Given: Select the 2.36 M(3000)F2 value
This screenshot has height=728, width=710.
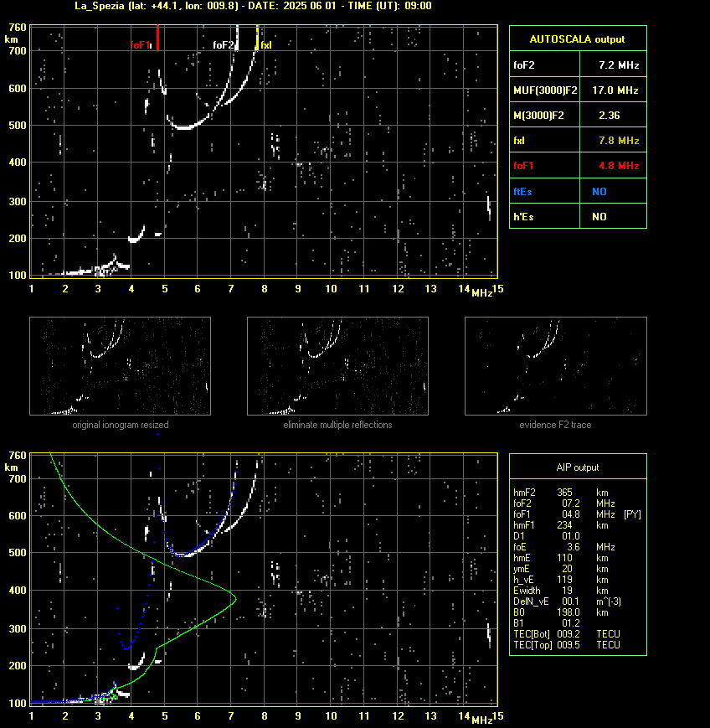Looking at the screenshot, I should (610, 116).
